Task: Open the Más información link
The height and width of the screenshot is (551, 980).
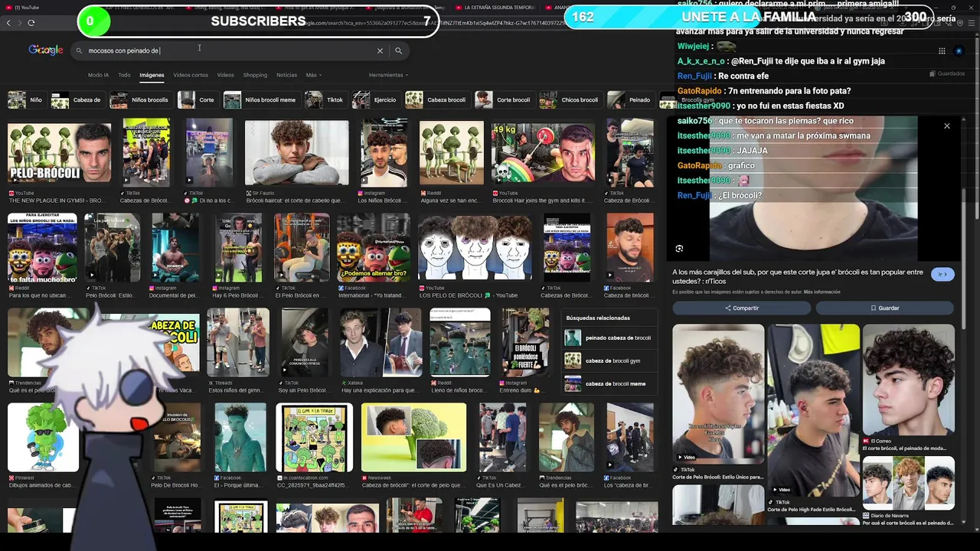Action: (x=822, y=292)
